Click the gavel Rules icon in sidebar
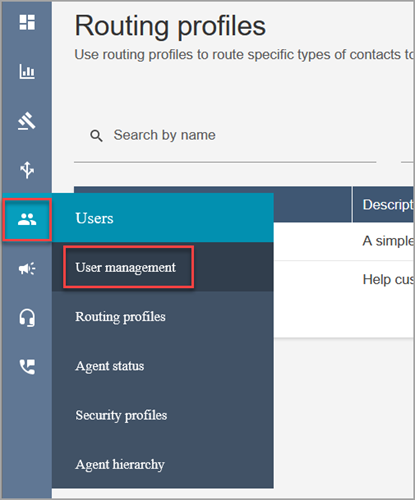The height and width of the screenshot is (500, 415). tap(27, 121)
